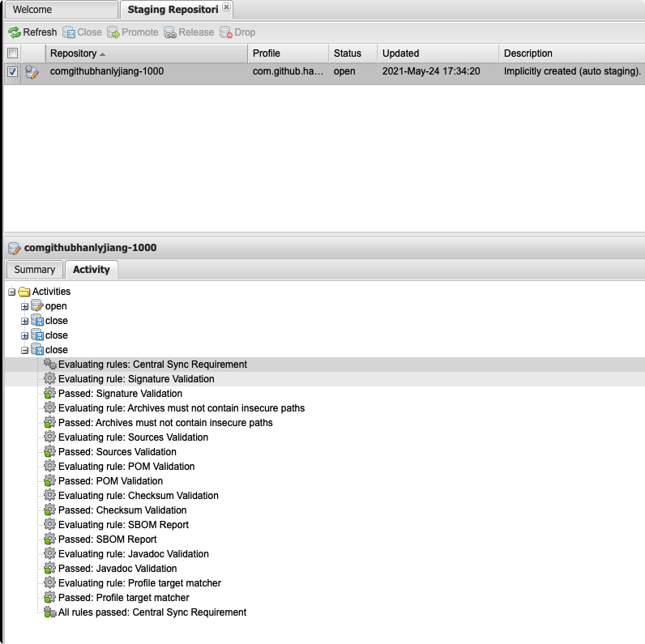
Task: Switch to the Welcome tab
Action: coord(62,10)
